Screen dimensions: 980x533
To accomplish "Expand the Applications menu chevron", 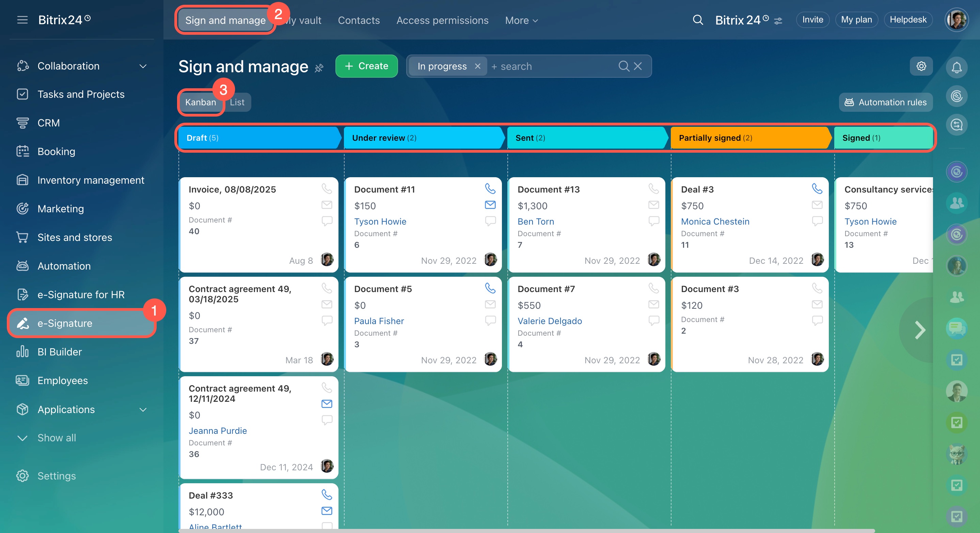I will click(x=143, y=410).
